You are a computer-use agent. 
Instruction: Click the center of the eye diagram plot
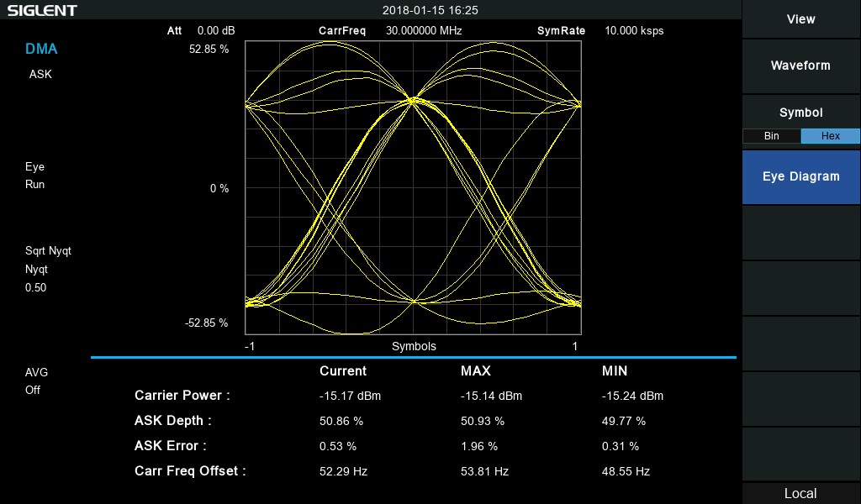coord(413,188)
